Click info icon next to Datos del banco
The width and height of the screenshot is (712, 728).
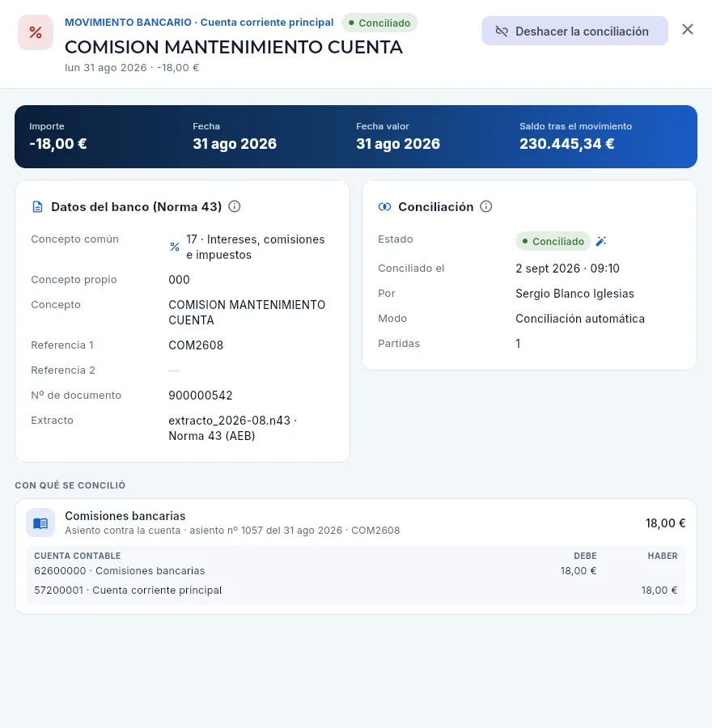coord(235,206)
